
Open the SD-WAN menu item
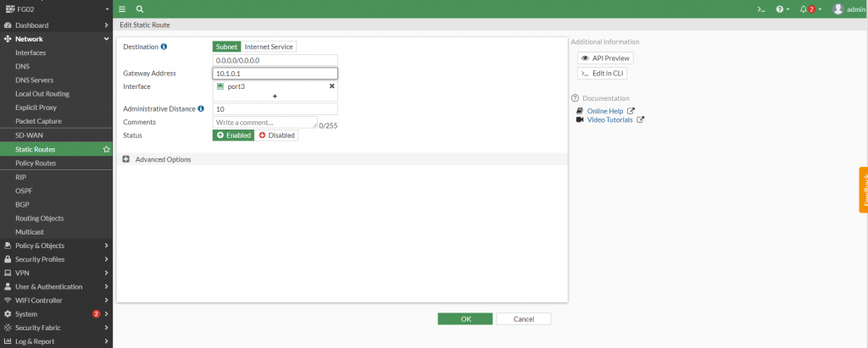point(30,135)
